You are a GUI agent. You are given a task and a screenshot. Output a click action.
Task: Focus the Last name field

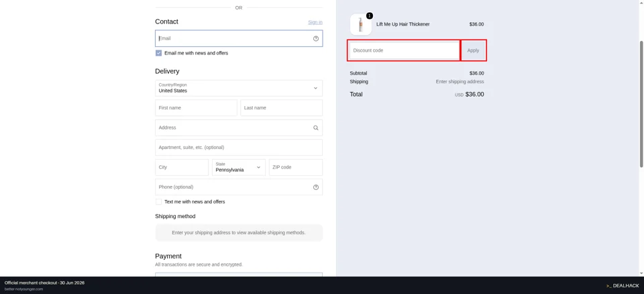[281, 107]
